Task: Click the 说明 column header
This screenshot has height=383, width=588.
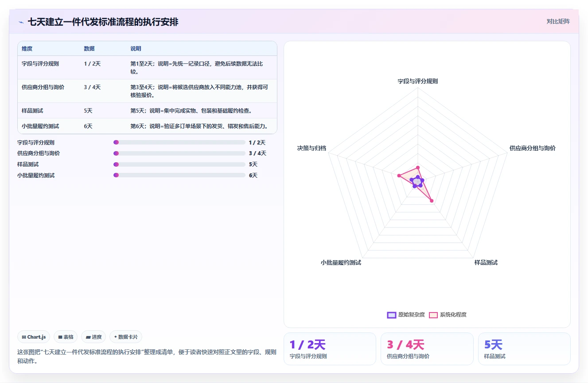Action: (x=136, y=49)
